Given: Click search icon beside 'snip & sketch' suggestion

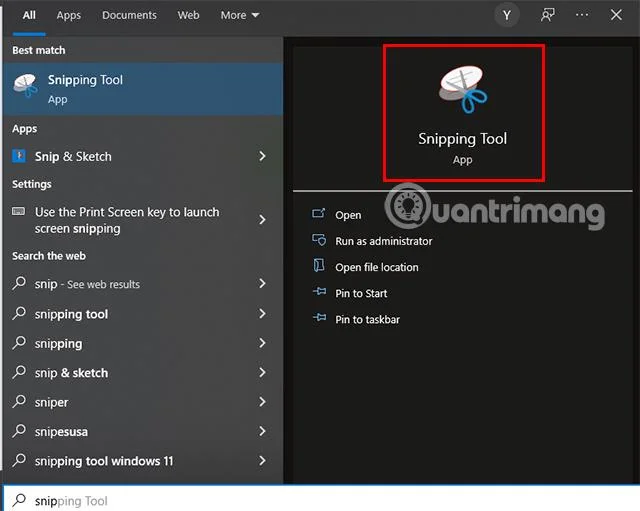Looking at the screenshot, I should [19, 372].
